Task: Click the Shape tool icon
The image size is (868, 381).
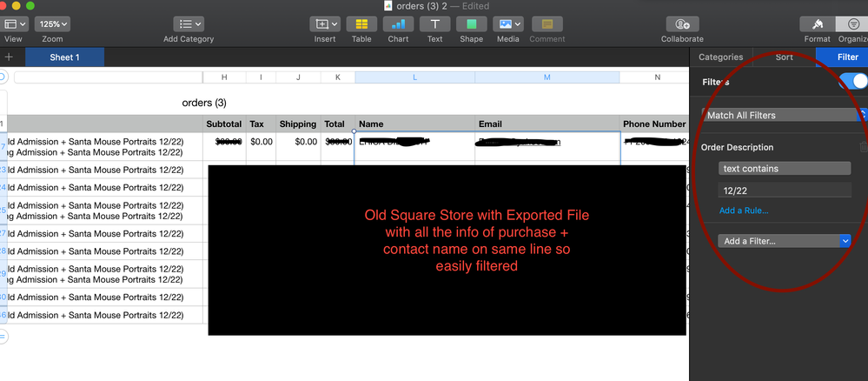Action: click(471, 24)
